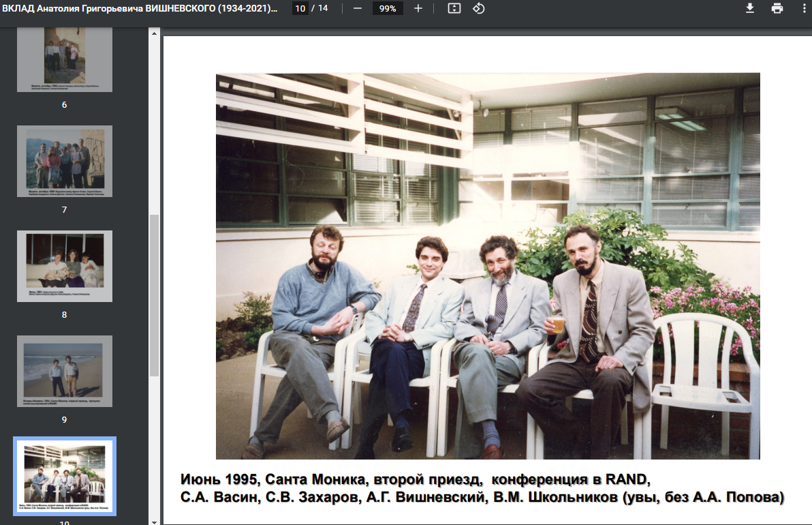Click the thumbnail sidebar scrollbar handle
Image resolution: width=812 pixels, height=525 pixels.
pyautogui.click(x=154, y=295)
